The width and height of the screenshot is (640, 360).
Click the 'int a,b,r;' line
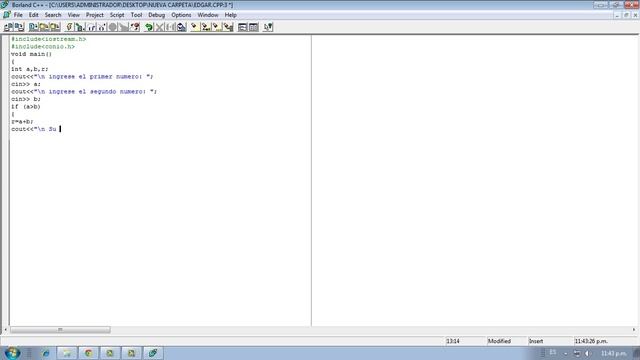tap(29, 69)
